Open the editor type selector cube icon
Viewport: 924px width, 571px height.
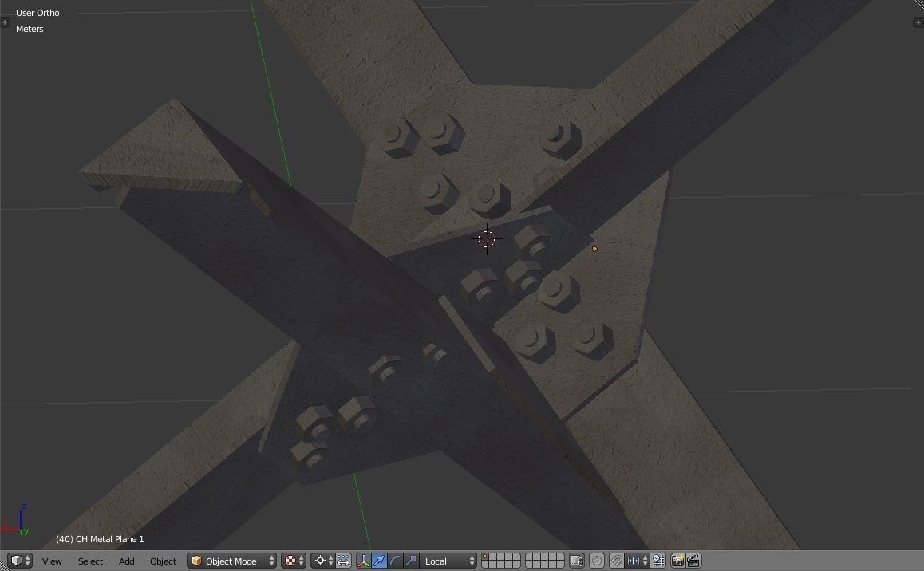click(16, 561)
